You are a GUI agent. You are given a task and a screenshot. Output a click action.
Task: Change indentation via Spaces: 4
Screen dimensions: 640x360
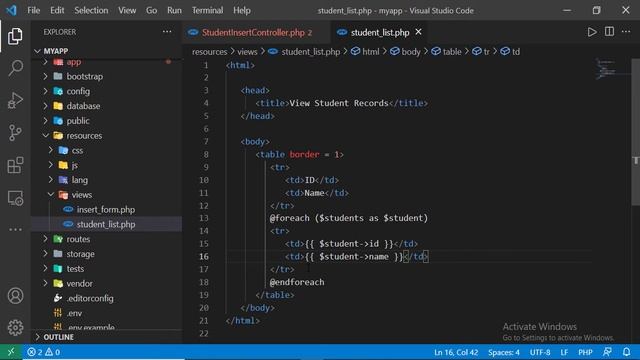[504, 352]
